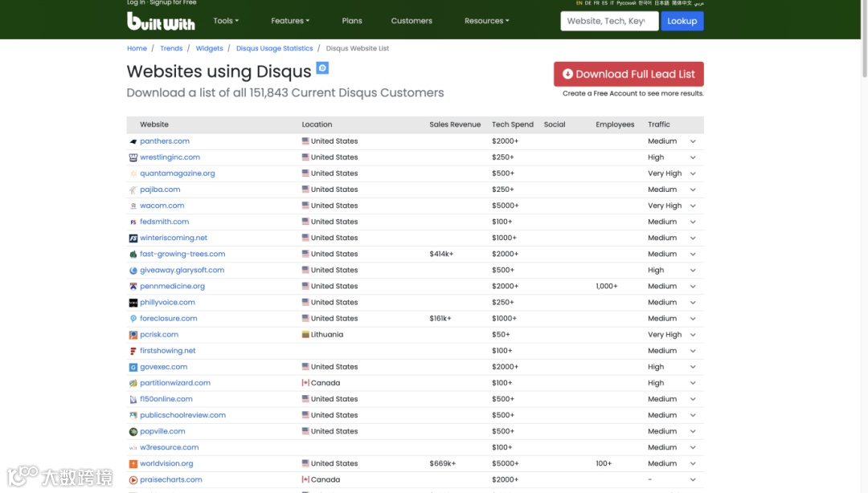Viewport: 868px width, 493px height.
Task: Click the govexec.com favicon
Action: (x=133, y=367)
